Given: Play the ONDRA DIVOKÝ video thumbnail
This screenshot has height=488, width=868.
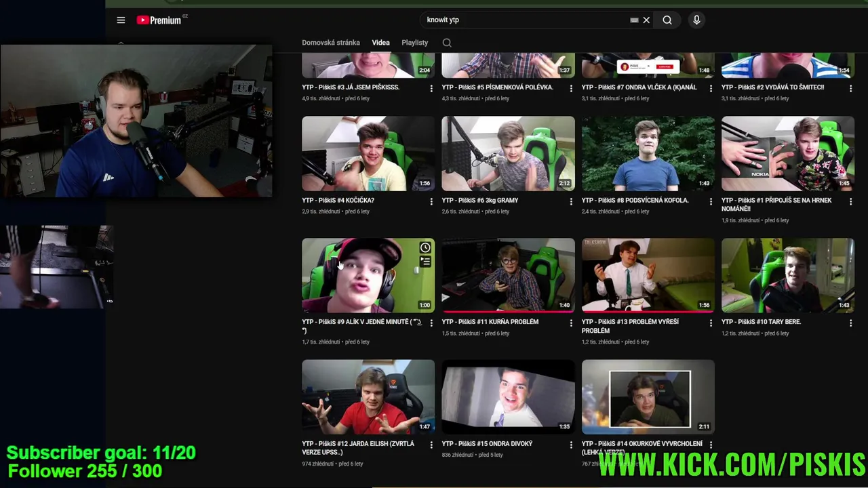Looking at the screenshot, I should (x=508, y=397).
